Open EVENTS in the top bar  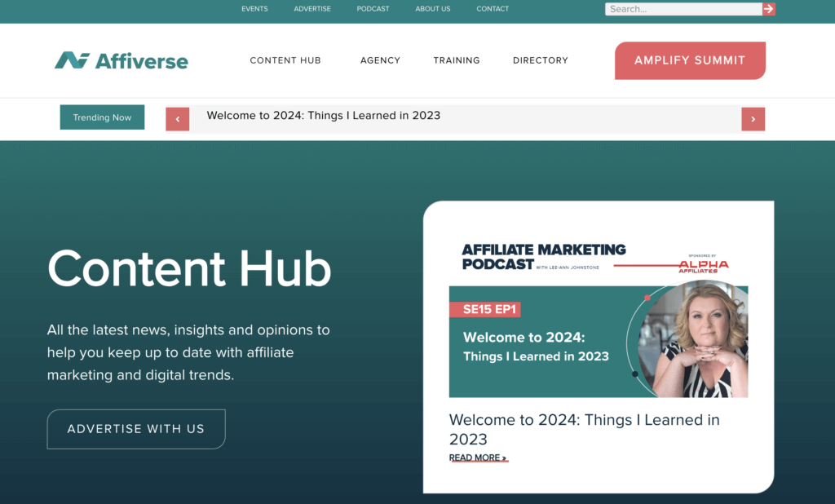coord(254,9)
